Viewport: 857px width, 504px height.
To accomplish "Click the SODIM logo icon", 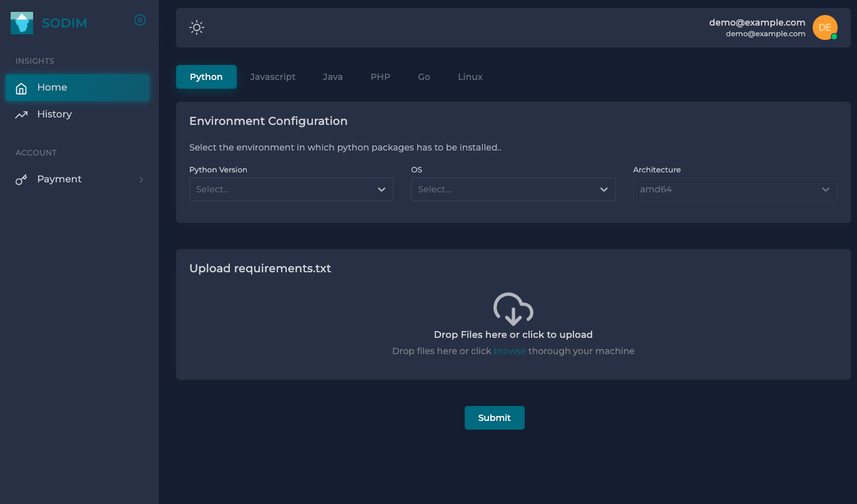I will [x=22, y=22].
